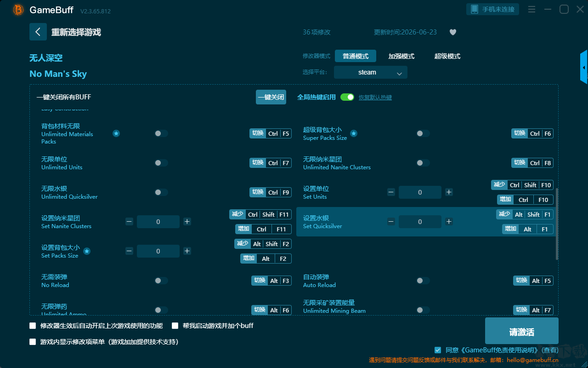The image size is (588, 368).
Task: Click Ctrl F8 hotkey for Nanite Clusters
Action: pyautogui.click(x=532, y=163)
